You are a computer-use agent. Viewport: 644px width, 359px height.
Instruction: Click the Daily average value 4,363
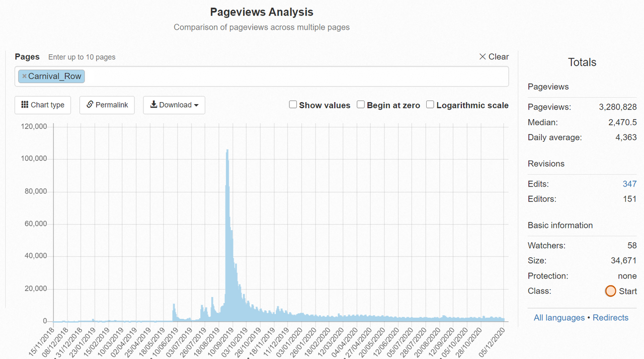point(626,137)
